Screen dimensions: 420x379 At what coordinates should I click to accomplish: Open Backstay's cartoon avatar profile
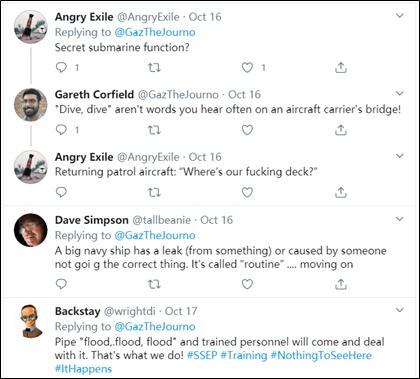click(31, 321)
